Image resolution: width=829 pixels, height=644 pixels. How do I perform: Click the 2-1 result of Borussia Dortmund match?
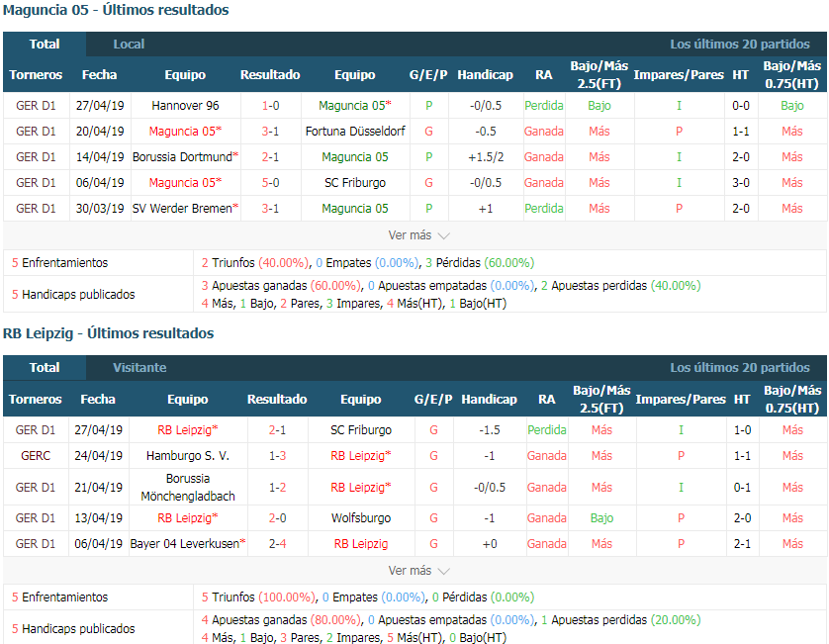tap(271, 157)
